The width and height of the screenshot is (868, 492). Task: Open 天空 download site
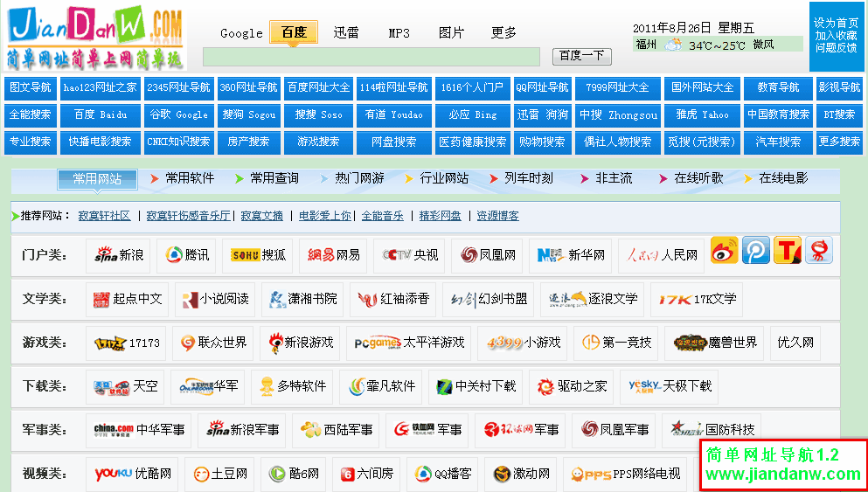tap(124, 386)
